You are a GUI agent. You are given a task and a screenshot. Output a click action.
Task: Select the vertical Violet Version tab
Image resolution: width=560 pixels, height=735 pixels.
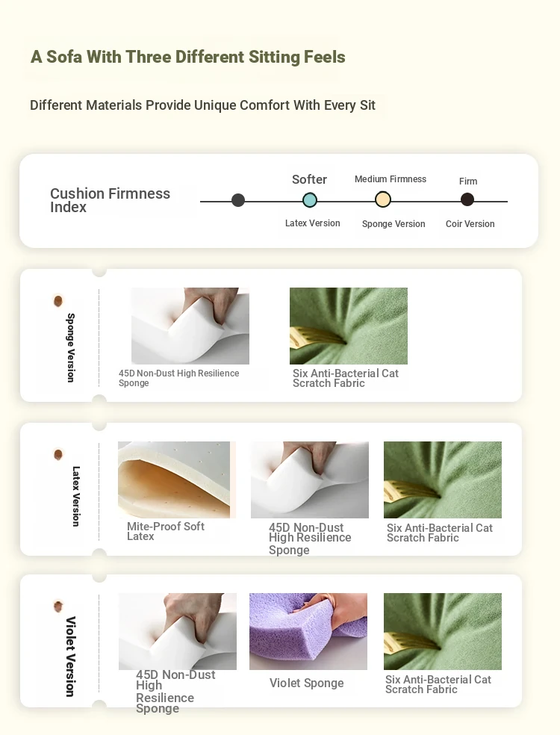coord(70,657)
